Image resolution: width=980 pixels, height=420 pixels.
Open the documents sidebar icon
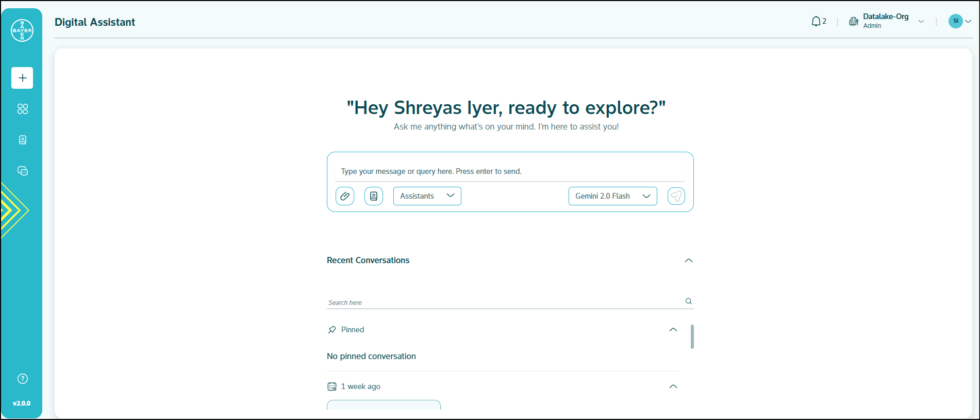tap(22, 140)
